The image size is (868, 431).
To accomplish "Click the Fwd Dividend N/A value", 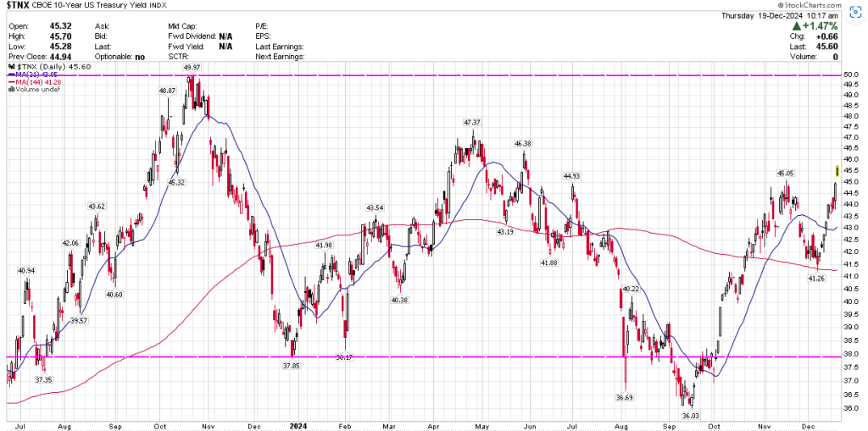I will [225, 36].
